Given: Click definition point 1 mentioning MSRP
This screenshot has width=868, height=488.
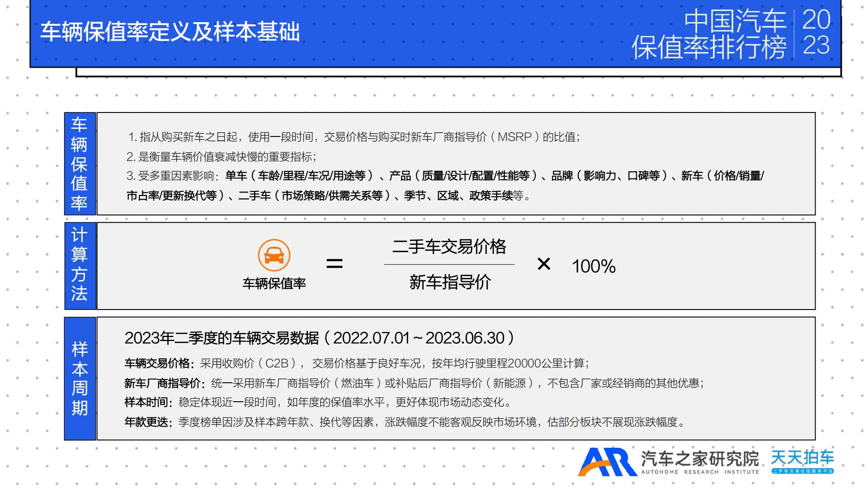Looking at the screenshot, I should 354,137.
